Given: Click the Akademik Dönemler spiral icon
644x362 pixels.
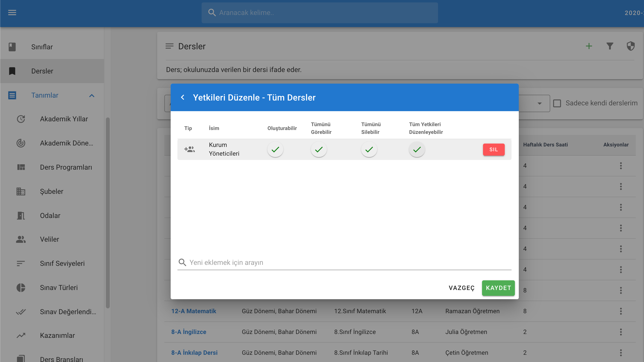Looking at the screenshot, I should 21,143.
